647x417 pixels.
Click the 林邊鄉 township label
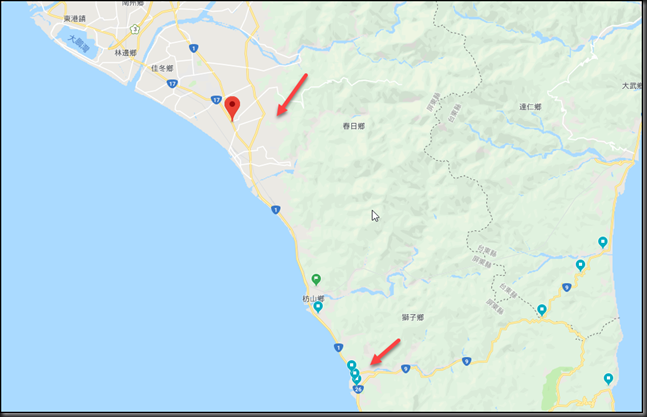point(125,53)
